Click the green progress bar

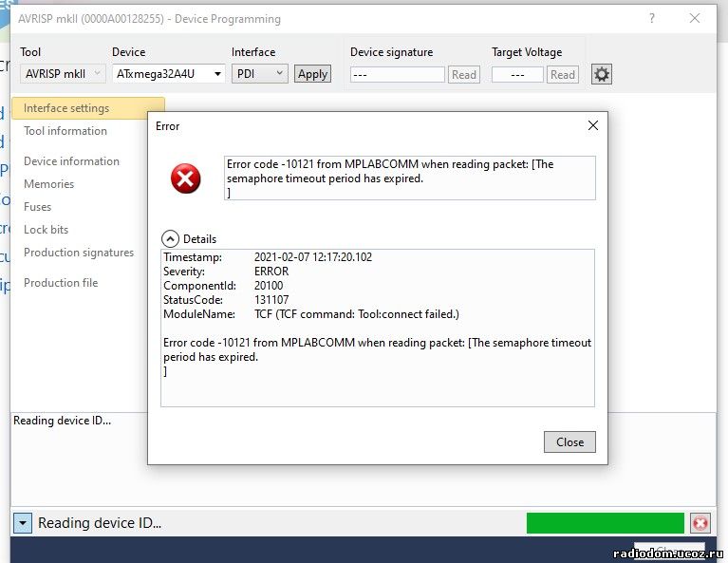pyautogui.click(x=605, y=523)
